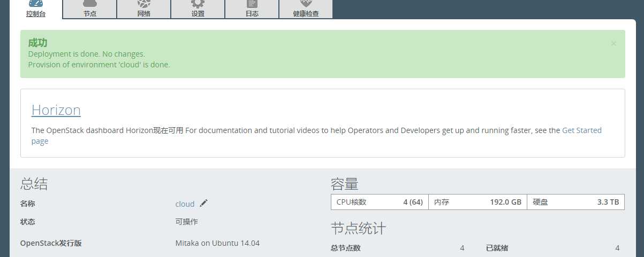Click the 'Deployment is done. No changes.' message

(87, 54)
